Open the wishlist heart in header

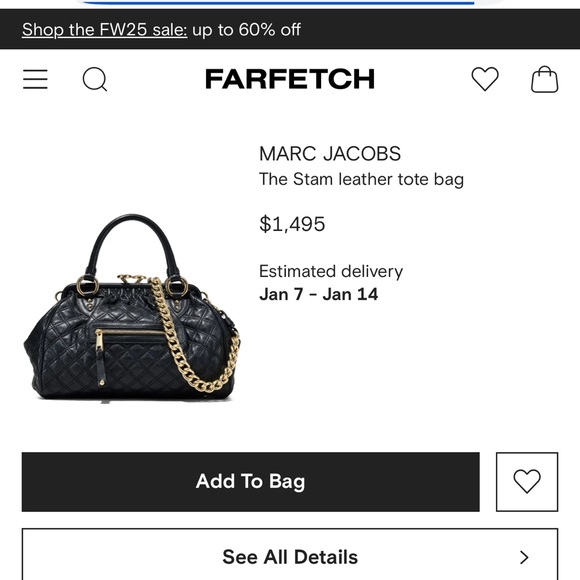coord(485,79)
